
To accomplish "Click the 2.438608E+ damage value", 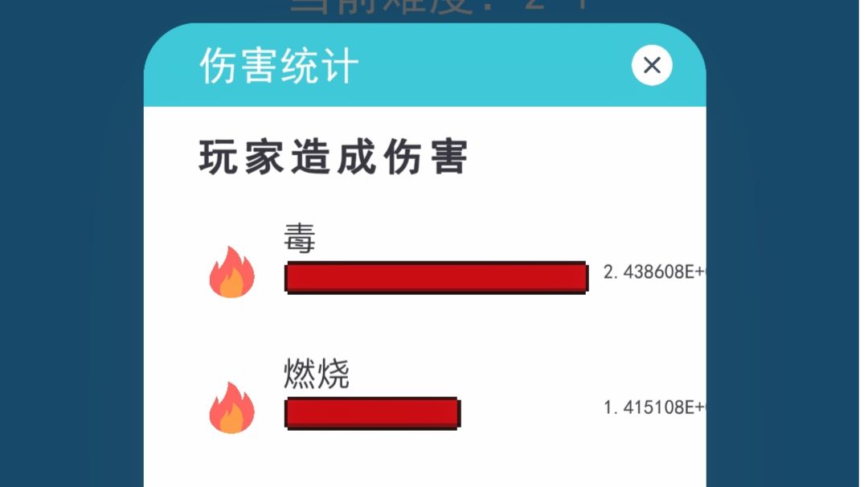I will coord(654,272).
